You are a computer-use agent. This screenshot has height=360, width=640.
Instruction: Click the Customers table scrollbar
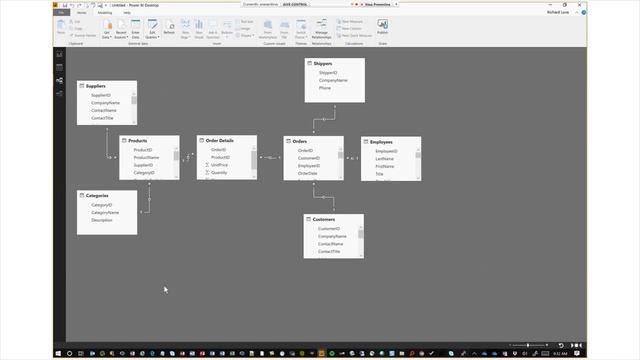pyautogui.click(x=361, y=234)
